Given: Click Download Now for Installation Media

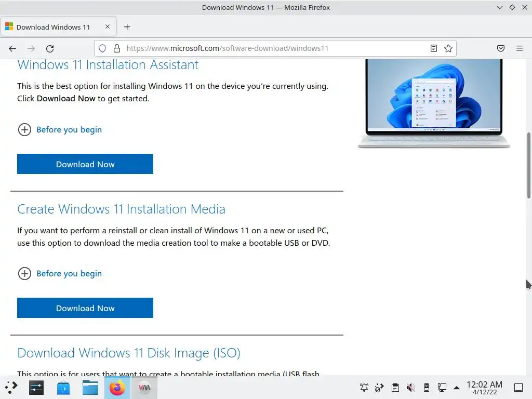Looking at the screenshot, I should 85,308.
